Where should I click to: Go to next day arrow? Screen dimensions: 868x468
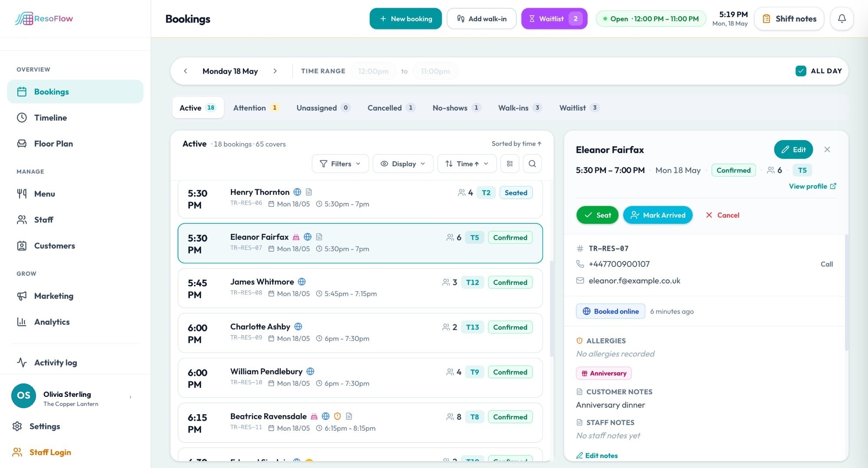tap(275, 71)
